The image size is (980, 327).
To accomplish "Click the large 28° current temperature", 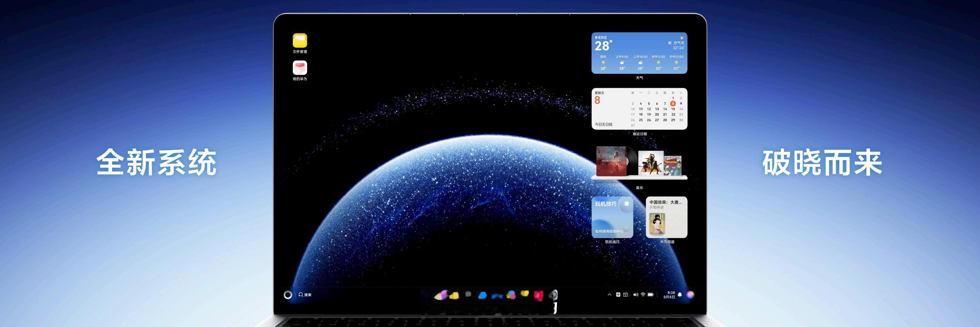I will click(603, 46).
